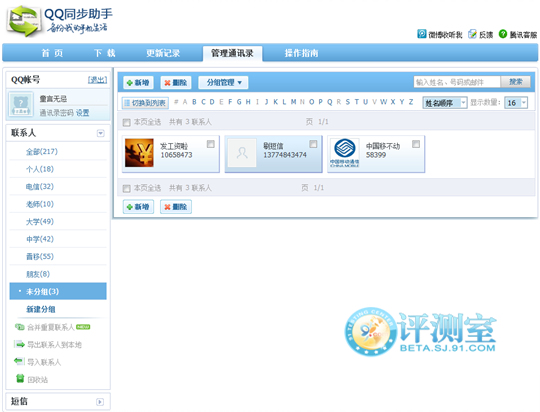The image size is (540, 412).
Task: Go to the 首页 tab
Action: pos(52,53)
